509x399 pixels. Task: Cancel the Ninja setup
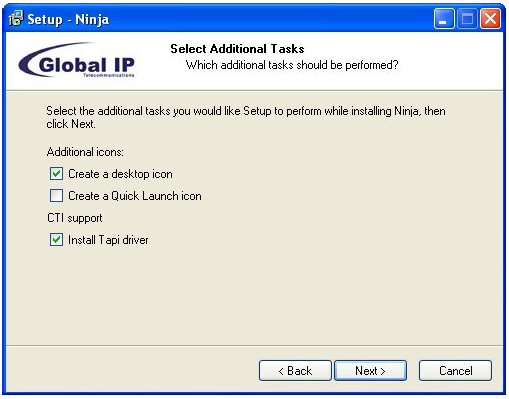click(455, 371)
